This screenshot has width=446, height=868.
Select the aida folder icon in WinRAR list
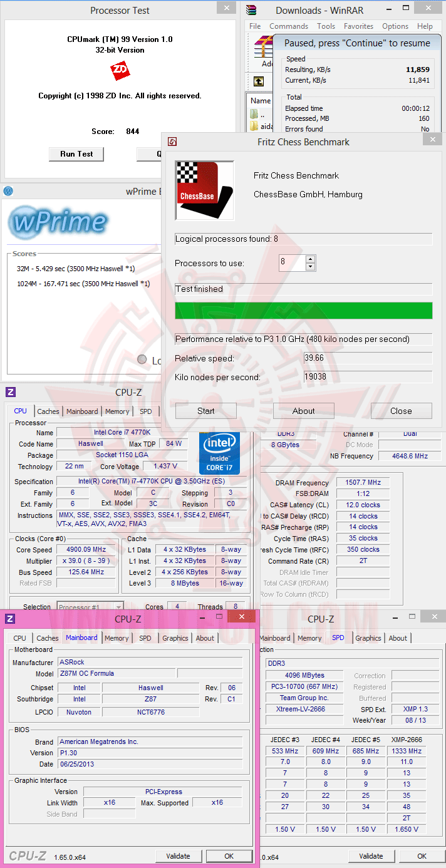(254, 126)
